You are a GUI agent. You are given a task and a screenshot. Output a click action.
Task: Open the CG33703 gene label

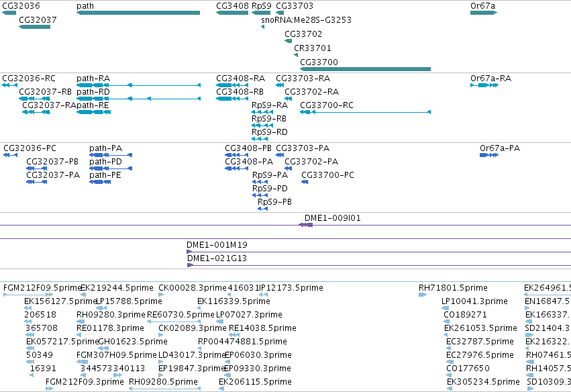(x=295, y=6)
